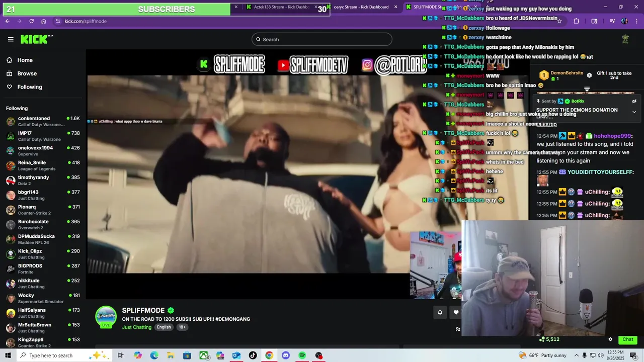The width and height of the screenshot is (644, 362).
Task: Click the heart follow button
Action: pyautogui.click(x=456, y=312)
